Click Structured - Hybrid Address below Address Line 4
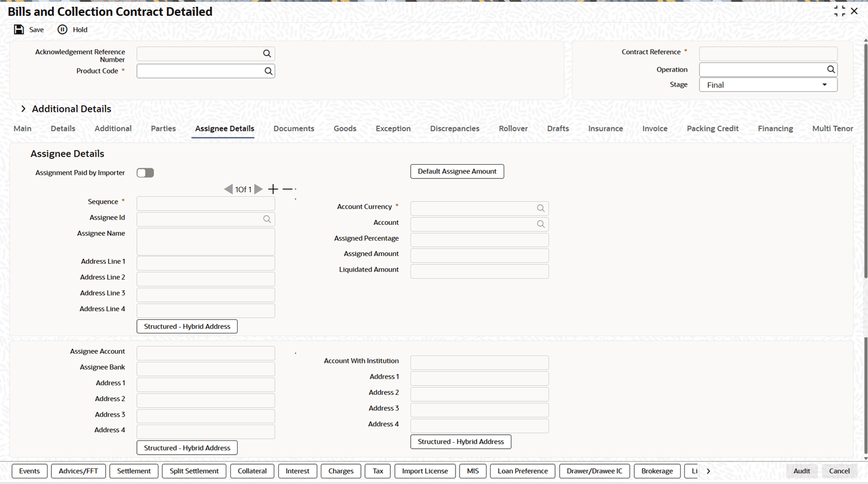 tap(187, 327)
